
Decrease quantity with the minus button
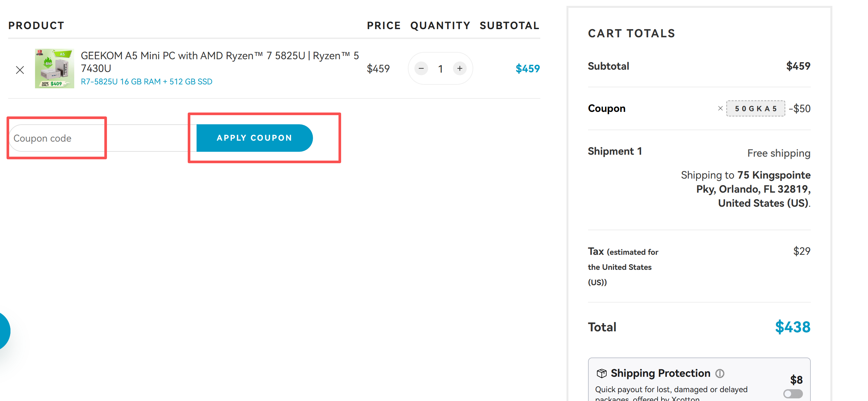pyautogui.click(x=421, y=69)
